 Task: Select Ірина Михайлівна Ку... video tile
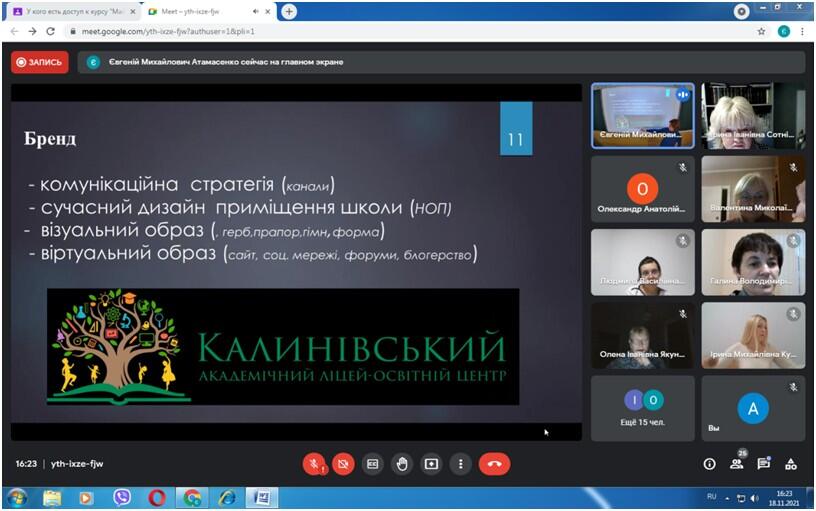(x=753, y=336)
